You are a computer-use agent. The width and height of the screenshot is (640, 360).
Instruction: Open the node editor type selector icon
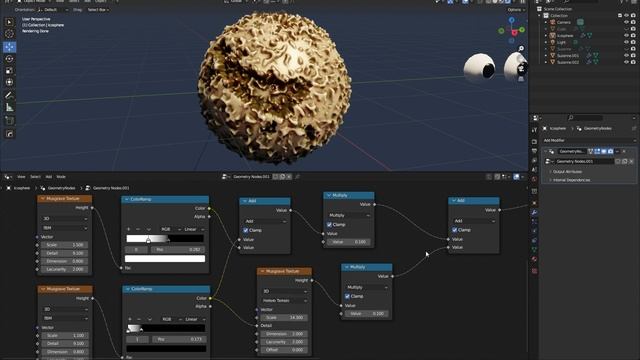point(8,177)
